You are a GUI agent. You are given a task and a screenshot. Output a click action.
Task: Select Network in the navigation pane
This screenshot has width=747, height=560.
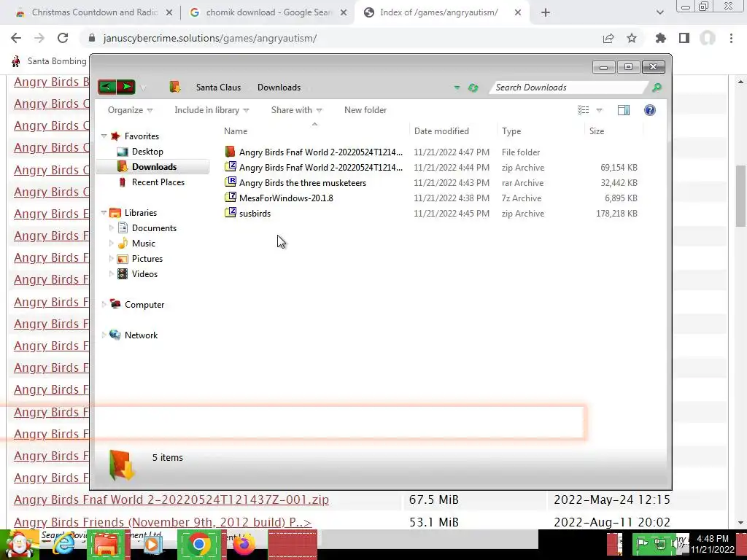click(x=141, y=335)
